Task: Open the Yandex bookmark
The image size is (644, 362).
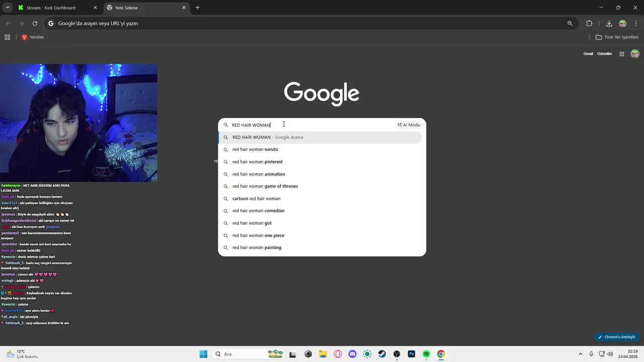Action: coord(33,37)
